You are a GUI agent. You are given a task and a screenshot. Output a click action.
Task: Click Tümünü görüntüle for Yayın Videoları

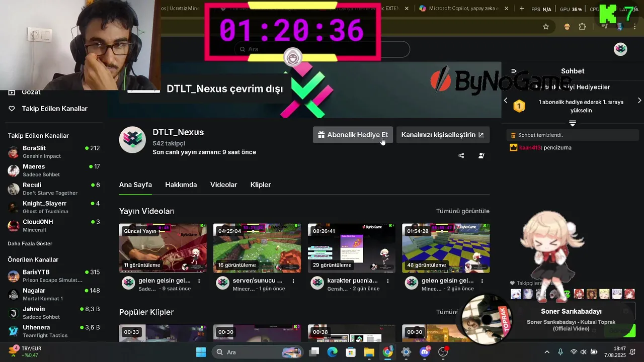[x=463, y=211]
